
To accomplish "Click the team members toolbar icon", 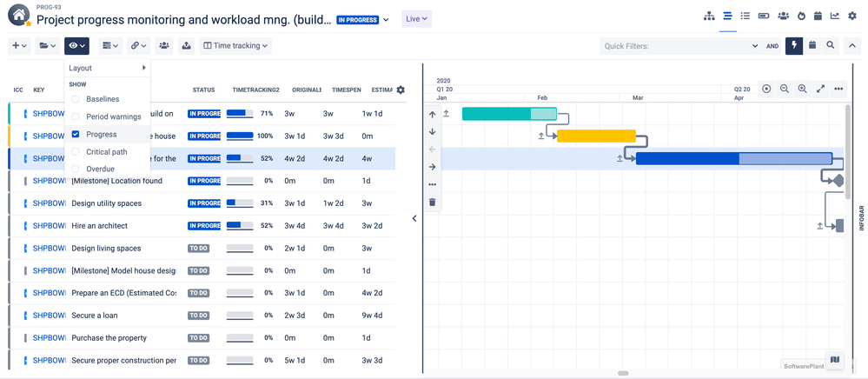I will [x=164, y=45].
